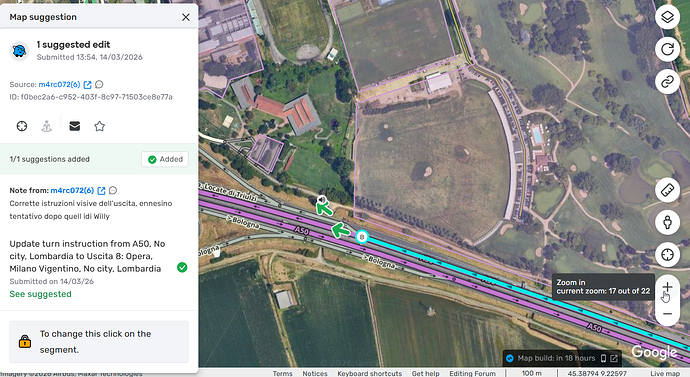
Task: Open source m4rc072(6) profile link
Action: tap(59, 84)
